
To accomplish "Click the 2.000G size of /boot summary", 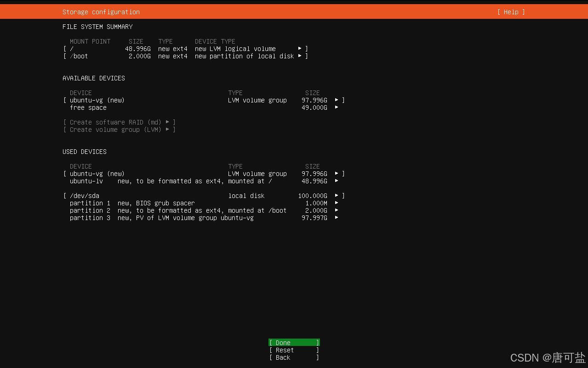I will click(140, 56).
